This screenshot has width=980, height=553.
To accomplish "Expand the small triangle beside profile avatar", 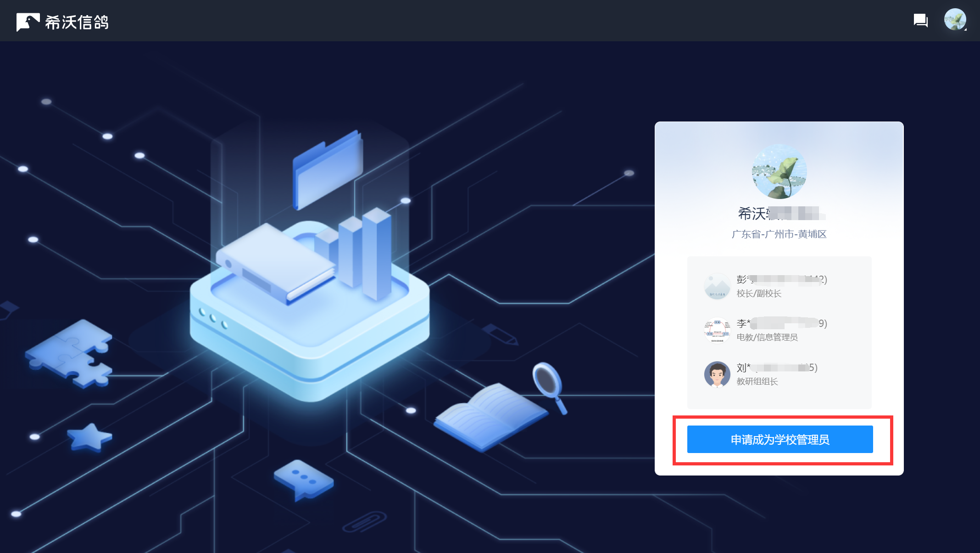I will pos(965,29).
